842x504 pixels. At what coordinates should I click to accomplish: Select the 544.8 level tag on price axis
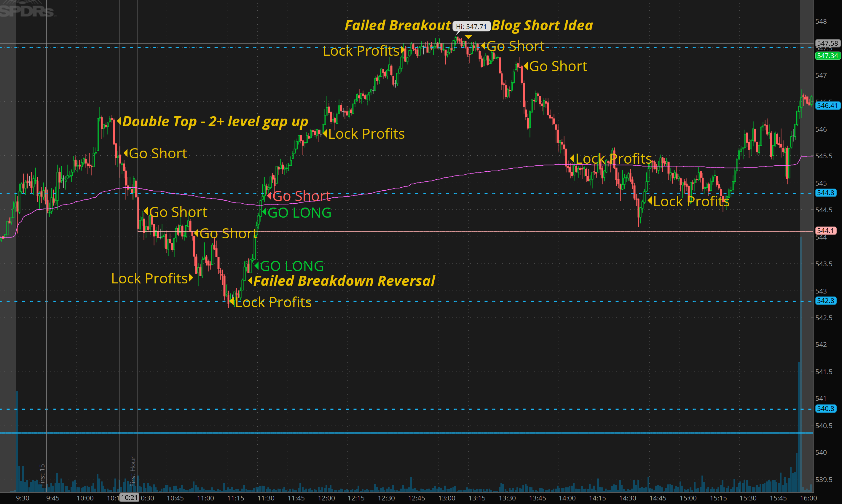pos(825,193)
